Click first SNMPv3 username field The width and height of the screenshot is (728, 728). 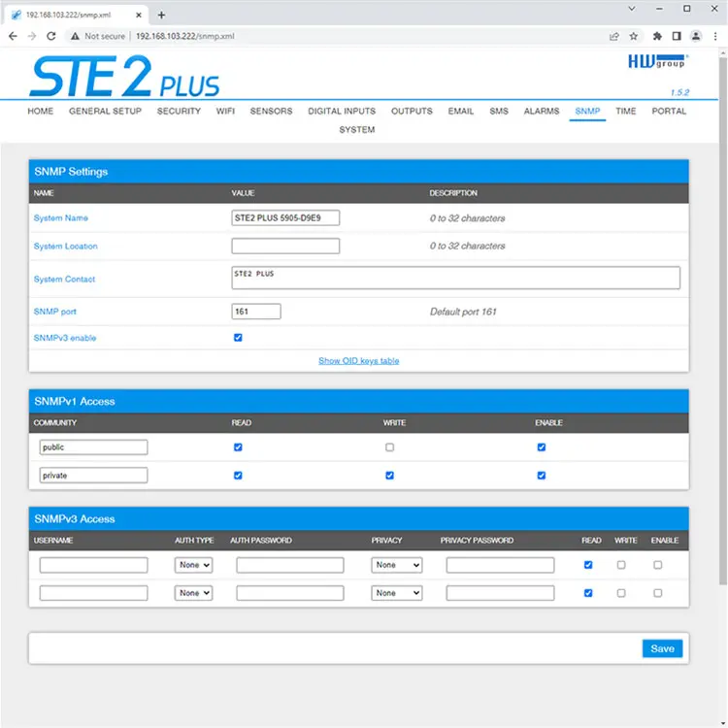pos(93,565)
